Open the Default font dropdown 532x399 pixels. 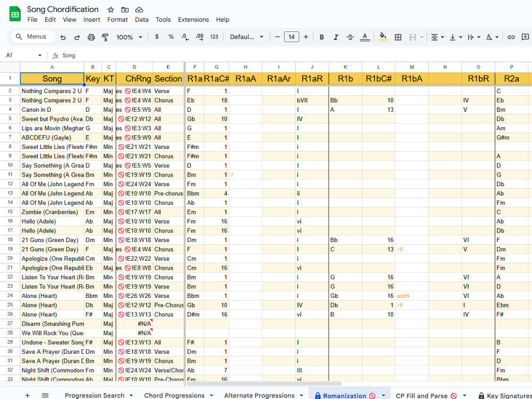(x=247, y=37)
